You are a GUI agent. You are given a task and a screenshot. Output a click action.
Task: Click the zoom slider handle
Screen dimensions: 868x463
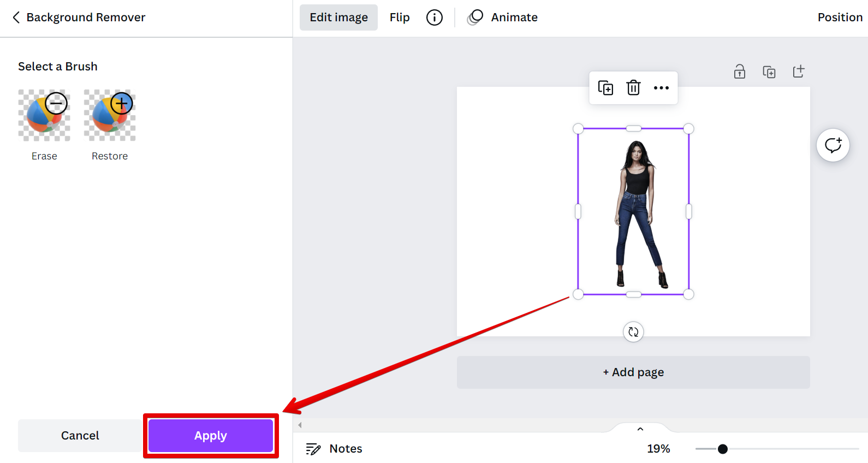(723, 449)
